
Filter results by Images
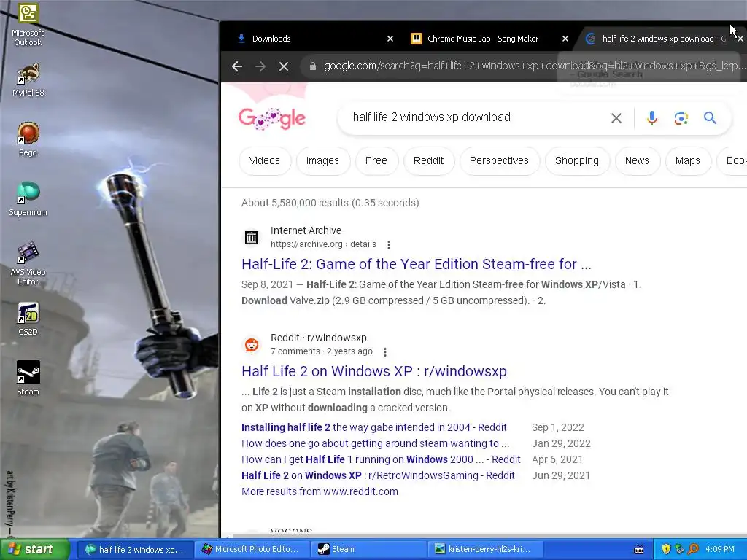[322, 161]
